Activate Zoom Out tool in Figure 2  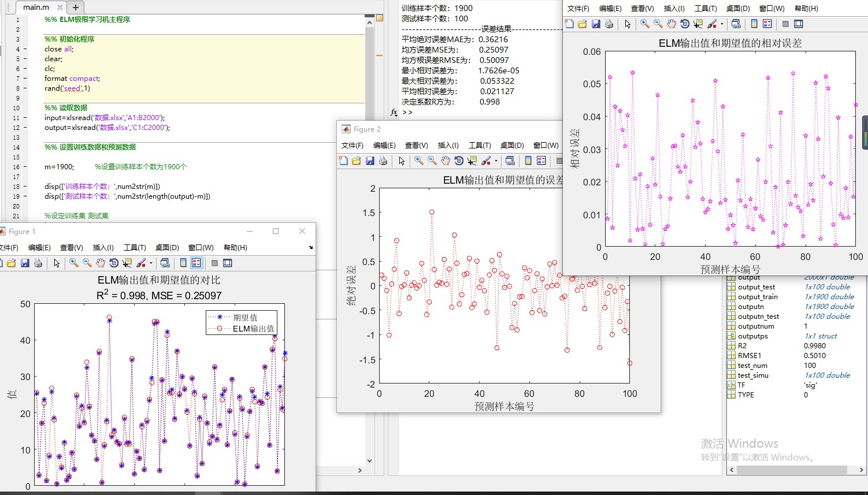[x=432, y=161]
